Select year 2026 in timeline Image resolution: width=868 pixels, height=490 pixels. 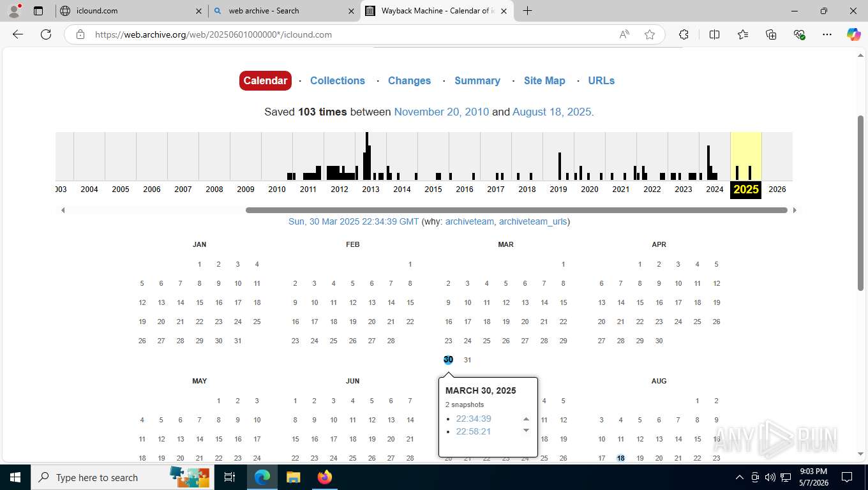pyautogui.click(x=777, y=189)
